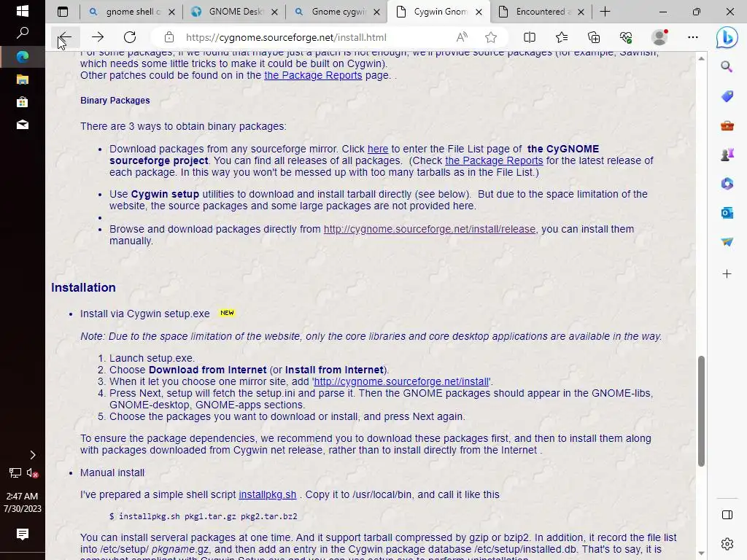Open sidebar Drop paper plane icon
The image size is (747, 560).
[727, 242]
